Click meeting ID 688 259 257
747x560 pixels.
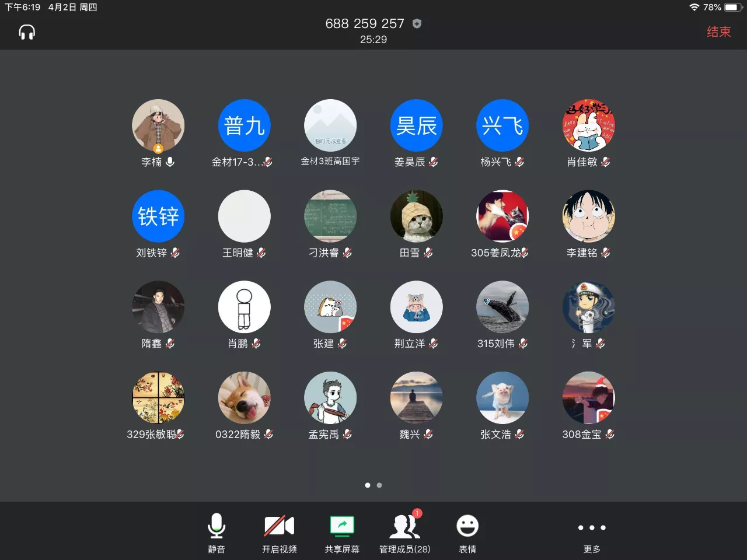(x=365, y=23)
